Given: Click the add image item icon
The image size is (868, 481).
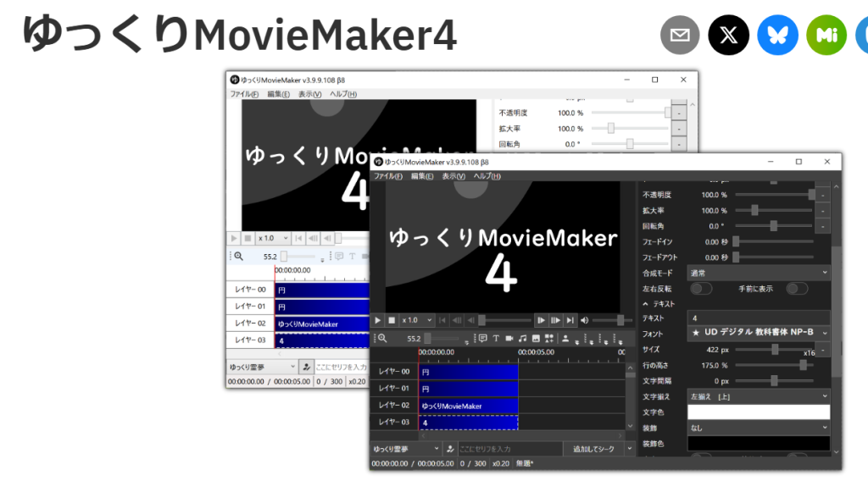Looking at the screenshot, I should (536, 338).
